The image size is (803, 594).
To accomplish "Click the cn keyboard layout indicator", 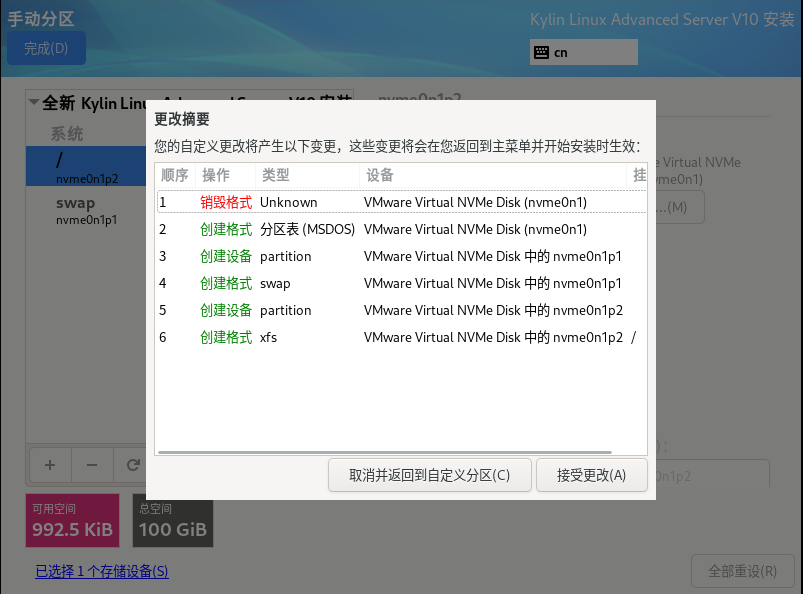I will [x=584, y=52].
